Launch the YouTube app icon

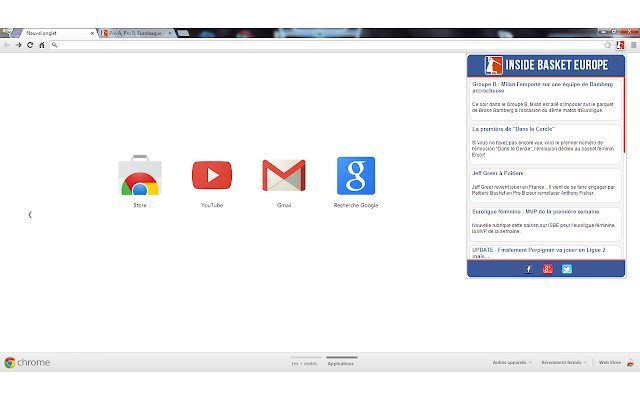[x=212, y=175]
